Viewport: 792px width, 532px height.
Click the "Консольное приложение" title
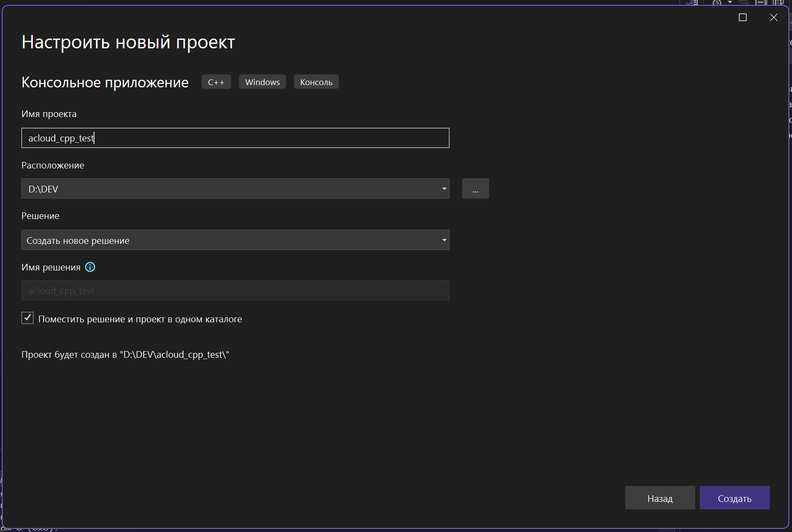pyautogui.click(x=105, y=82)
